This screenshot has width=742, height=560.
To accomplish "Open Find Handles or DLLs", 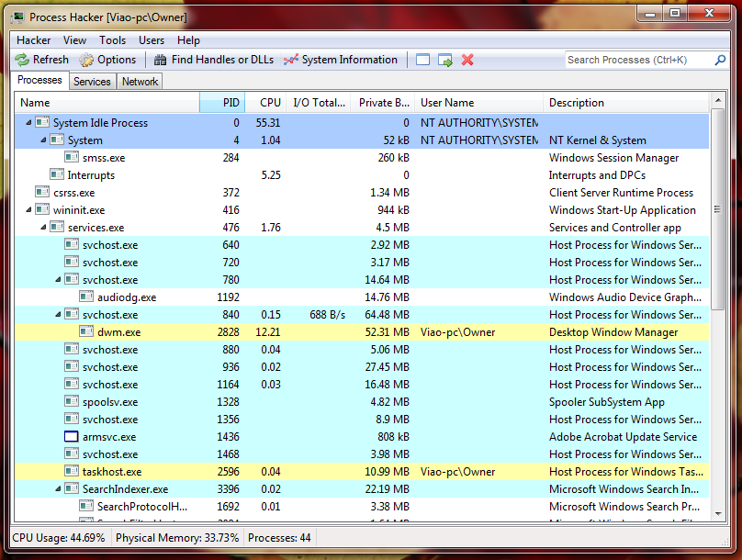I will 214,60.
